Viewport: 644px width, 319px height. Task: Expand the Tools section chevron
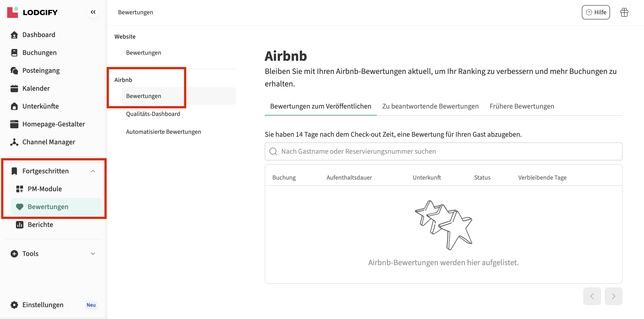tap(93, 254)
